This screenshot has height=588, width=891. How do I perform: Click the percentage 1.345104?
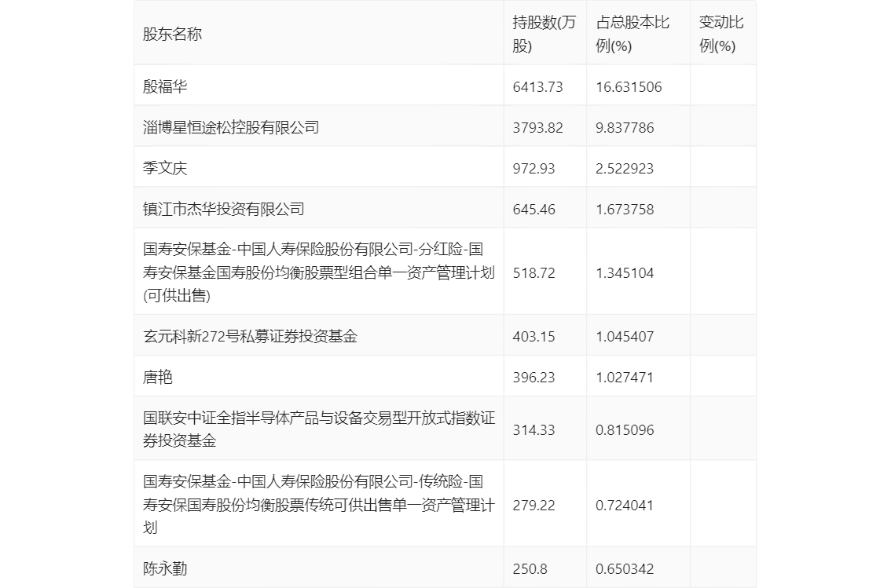point(625,273)
